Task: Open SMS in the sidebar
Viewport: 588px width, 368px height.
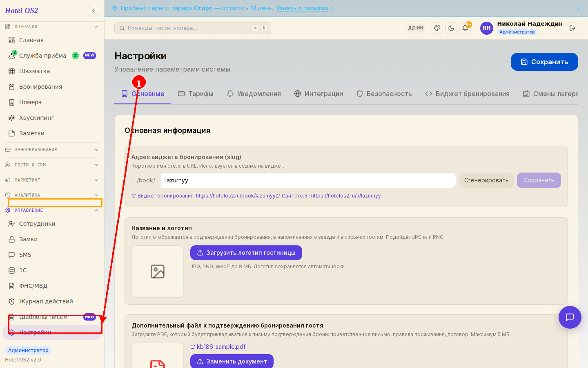Action: tap(52, 255)
